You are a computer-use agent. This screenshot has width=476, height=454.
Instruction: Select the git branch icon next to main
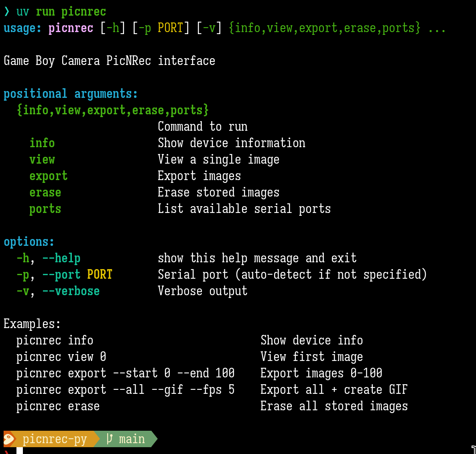110,439
